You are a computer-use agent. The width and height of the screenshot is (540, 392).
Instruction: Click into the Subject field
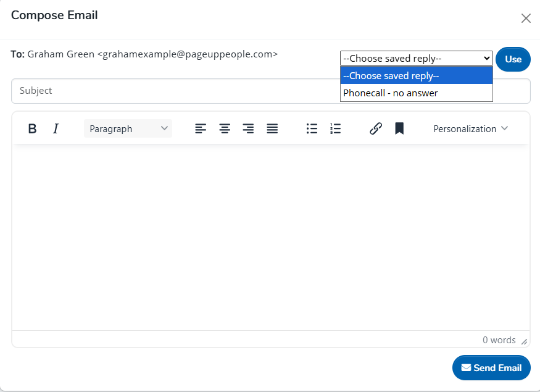173,91
